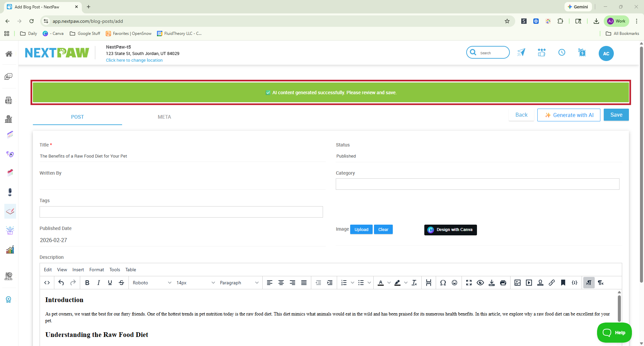This screenshot has width=644, height=346.
Task: Insert a hyperlink with the link icon
Action: 552,283
